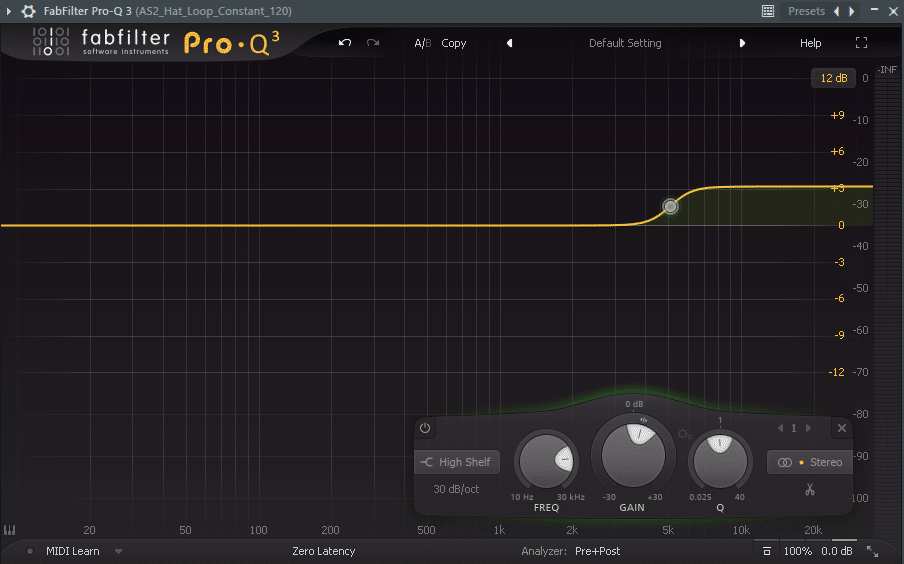Undo the last change
The width and height of the screenshot is (904, 564).
345,43
